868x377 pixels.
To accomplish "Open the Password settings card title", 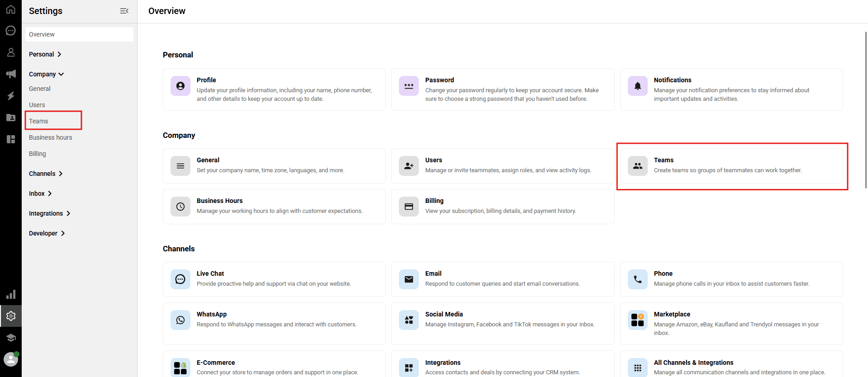I will pos(440,80).
